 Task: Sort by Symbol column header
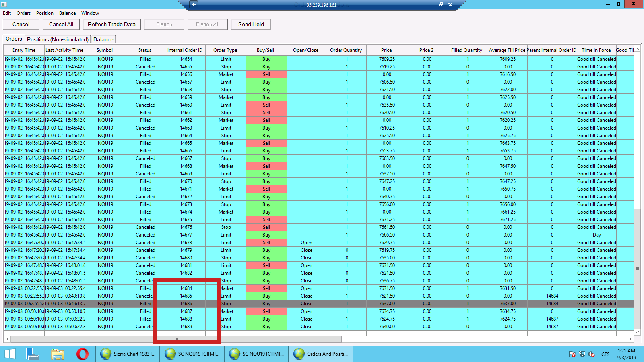[105, 50]
